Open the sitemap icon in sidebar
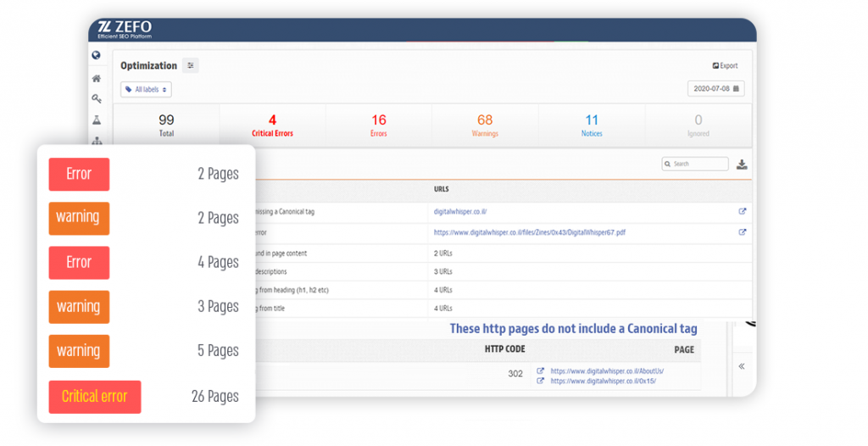 click(x=97, y=141)
